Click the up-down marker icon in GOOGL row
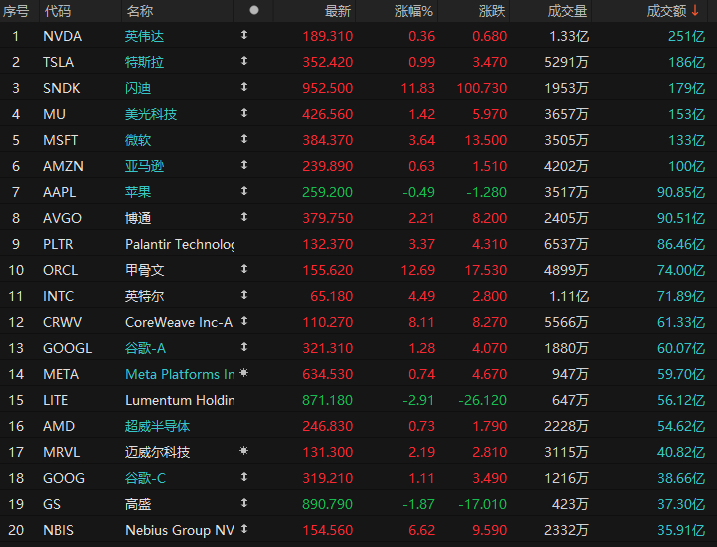Image resolution: width=717 pixels, height=547 pixels. click(x=244, y=347)
